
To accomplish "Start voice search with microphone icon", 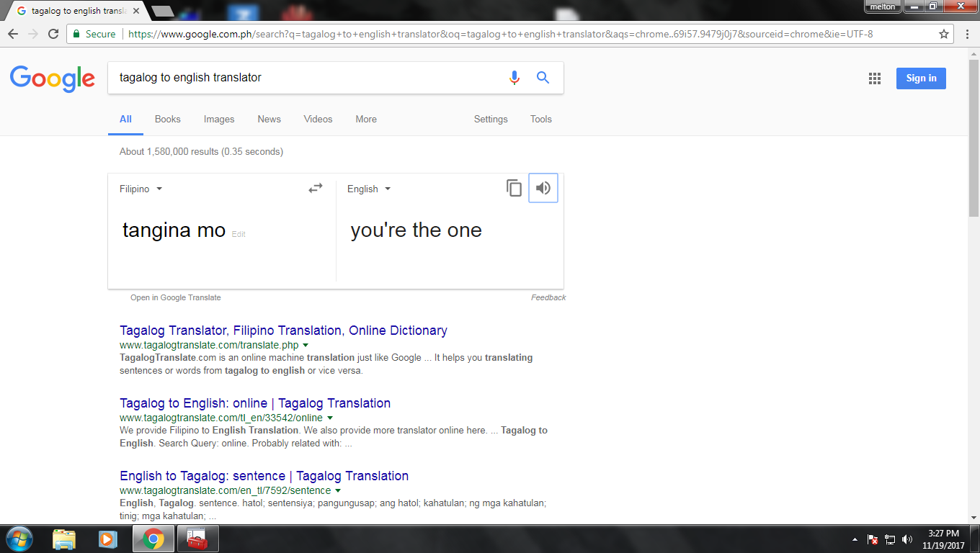I will 514,78.
